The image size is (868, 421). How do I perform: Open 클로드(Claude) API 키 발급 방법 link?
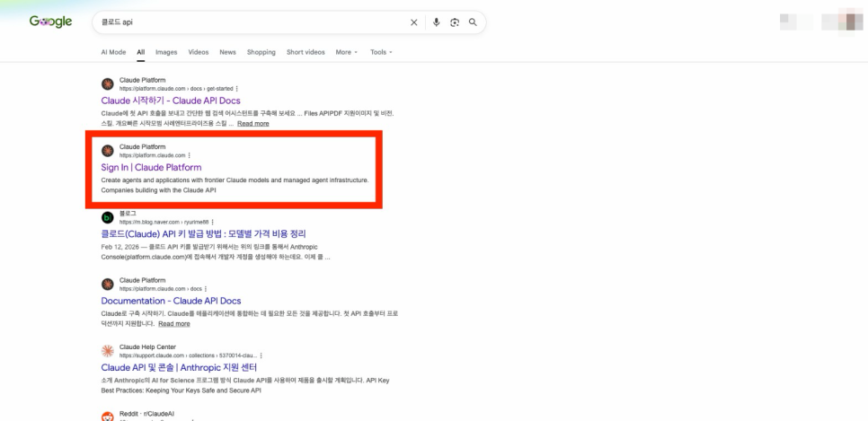tap(203, 234)
